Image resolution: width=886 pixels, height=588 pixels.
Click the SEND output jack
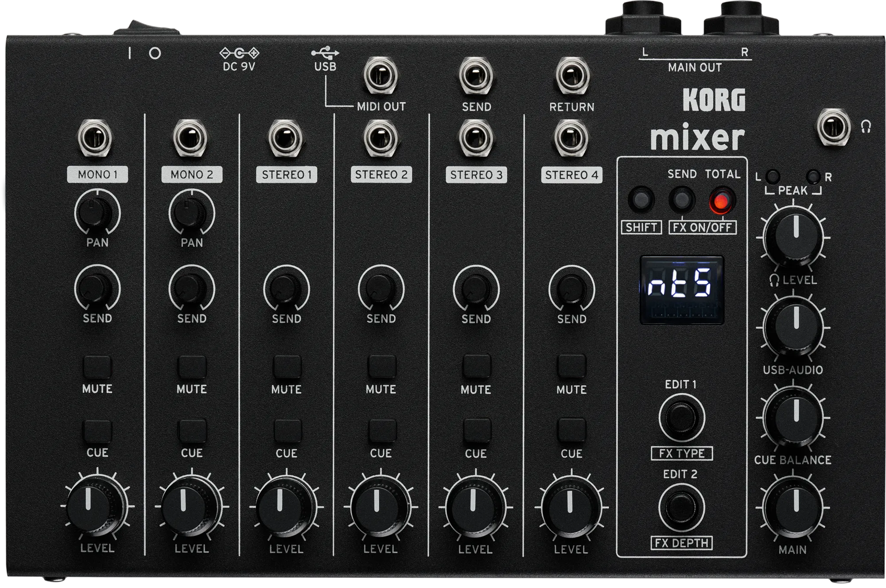[475, 75]
